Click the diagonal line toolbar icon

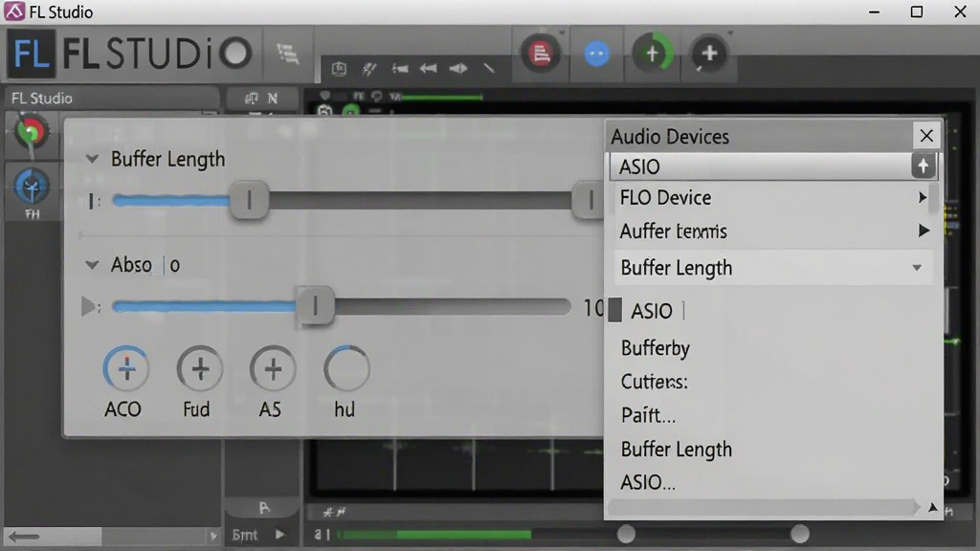[x=489, y=68]
